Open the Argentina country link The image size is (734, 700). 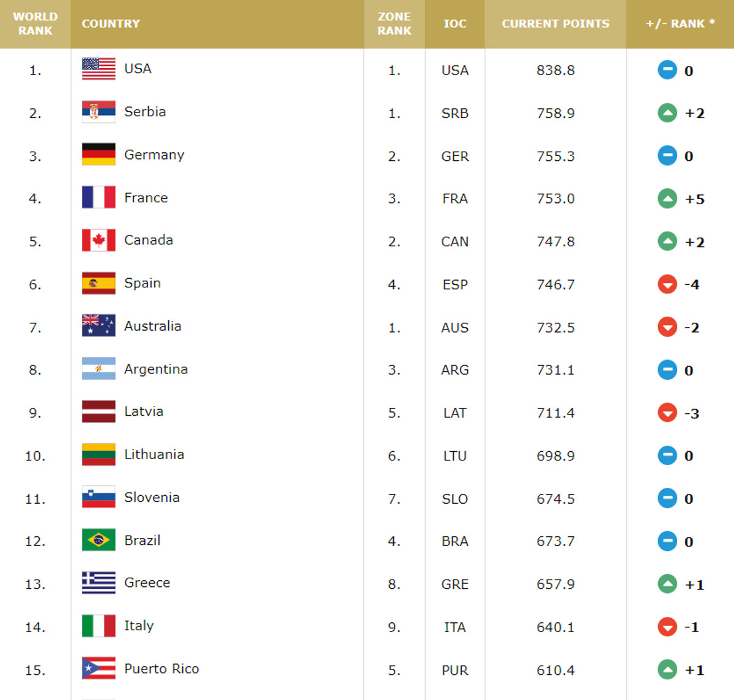[156, 369]
